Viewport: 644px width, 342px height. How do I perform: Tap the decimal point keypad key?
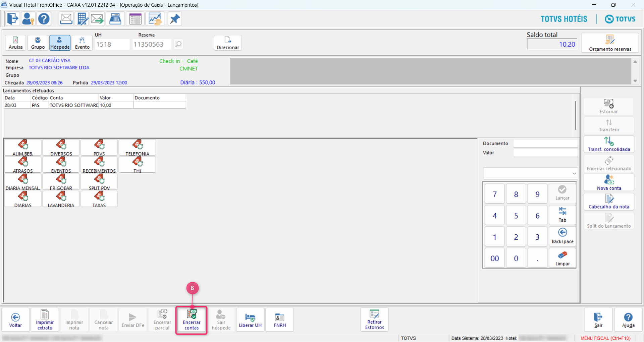pyautogui.click(x=537, y=258)
